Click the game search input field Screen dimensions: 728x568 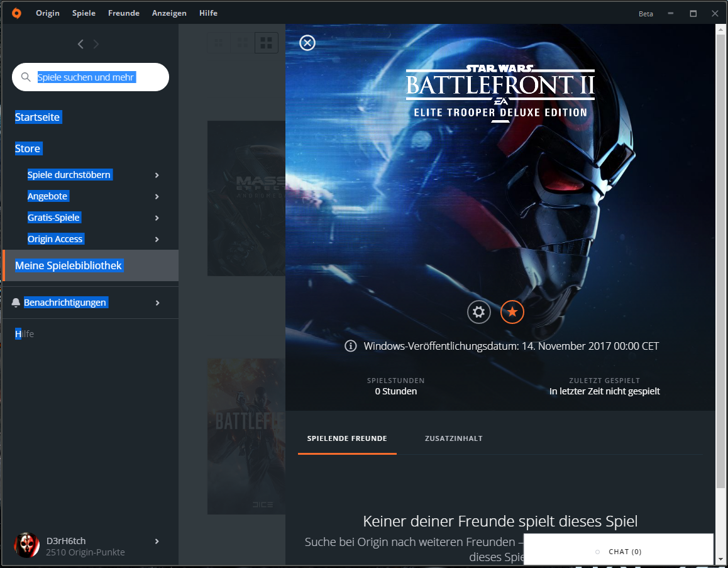point(91,77)
